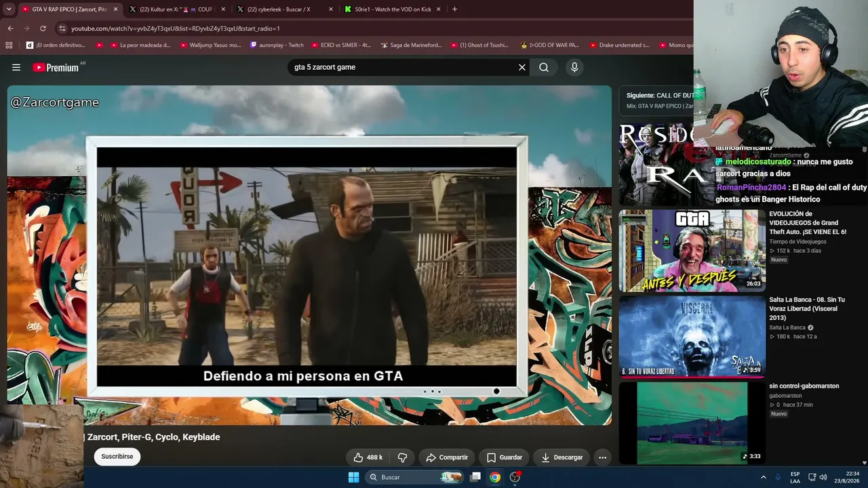Go back in browser history

coord(10,28)
